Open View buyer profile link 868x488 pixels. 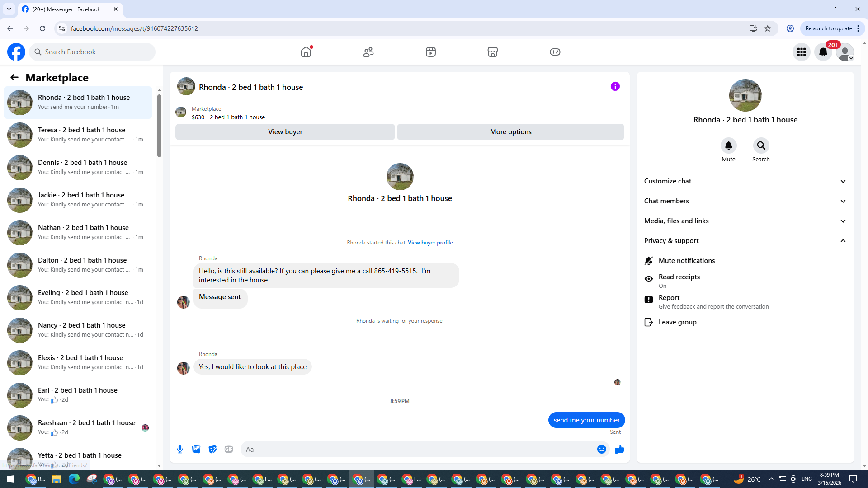[430, 243]
